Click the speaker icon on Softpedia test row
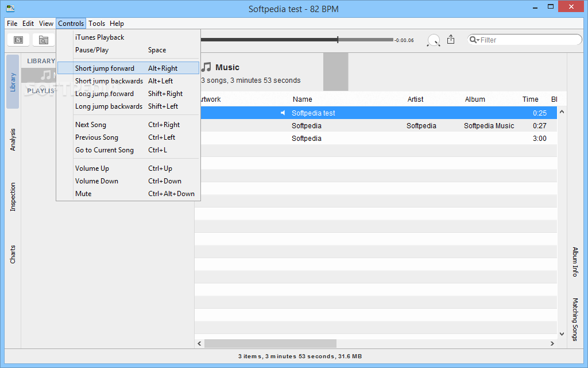 (283, 113)
